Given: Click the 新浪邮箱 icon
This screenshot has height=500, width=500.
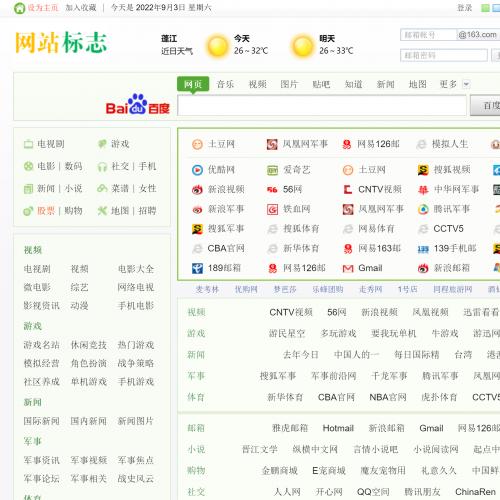Looking at the screenshot, I should pos(423,268).
